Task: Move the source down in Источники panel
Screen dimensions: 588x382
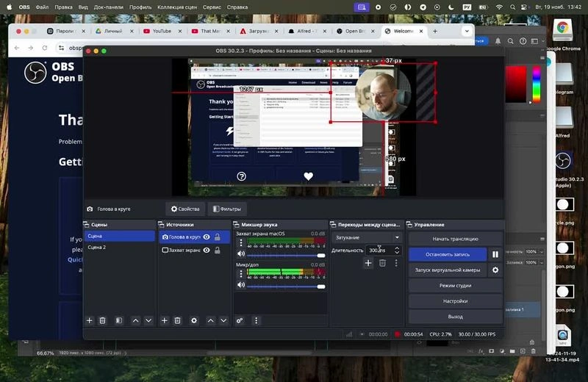Action: [223, 320]
